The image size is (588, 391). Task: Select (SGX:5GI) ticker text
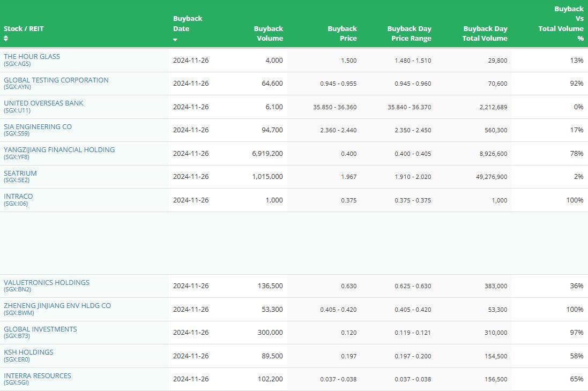(x=16, y=382)
